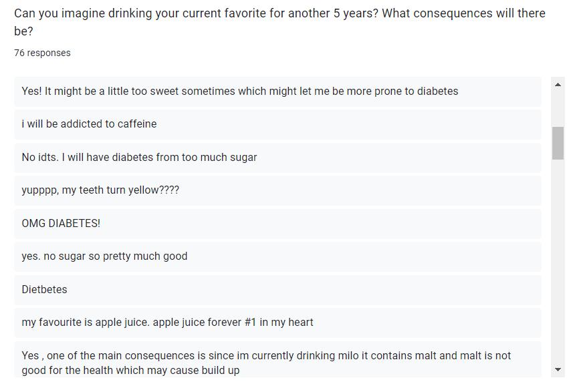Click the responses list scrollbar thumb

pyautogui.click(x=558, y=143)
